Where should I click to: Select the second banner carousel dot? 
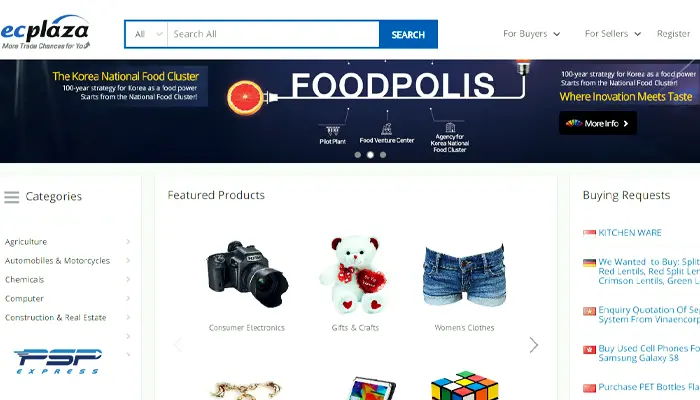click(x=370, y=155)
